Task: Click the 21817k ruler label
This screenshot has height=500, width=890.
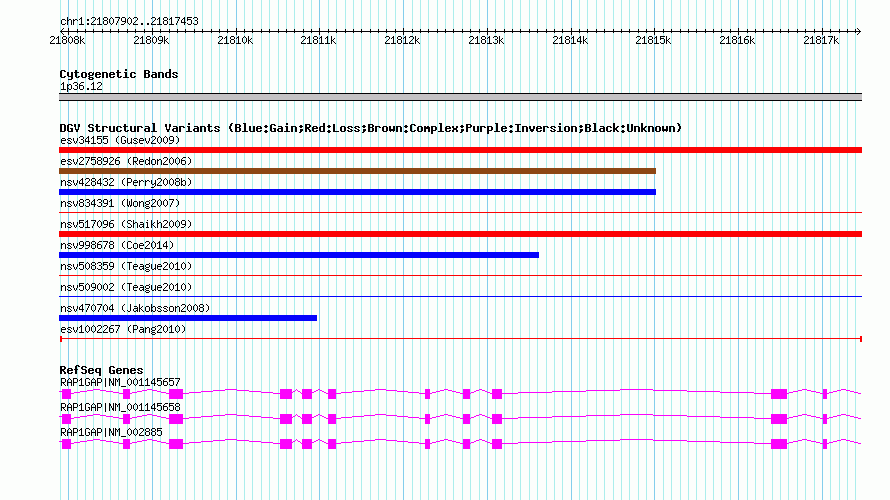Action: click(x=821, y=40)
